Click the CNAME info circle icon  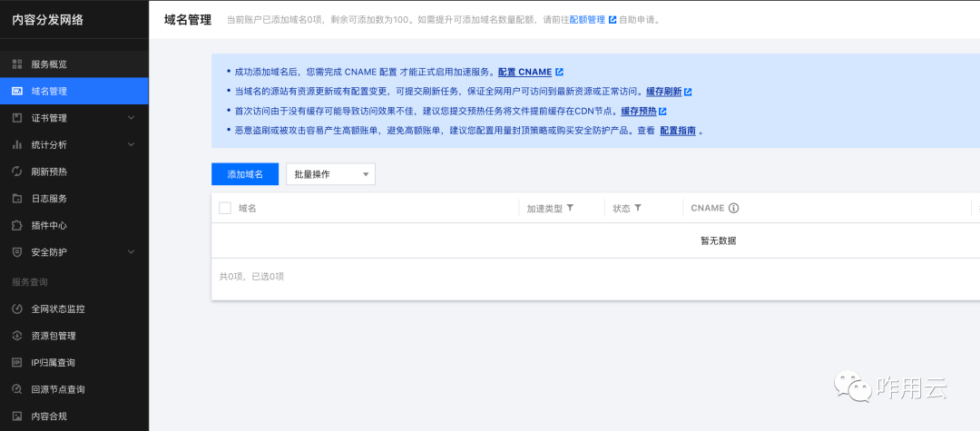tap(734, 208)
